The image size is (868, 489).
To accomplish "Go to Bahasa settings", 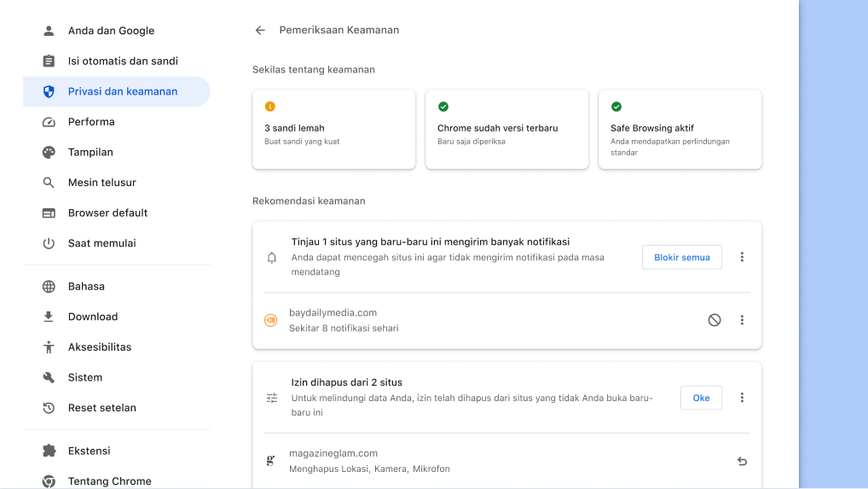I will tap(117, 286).
